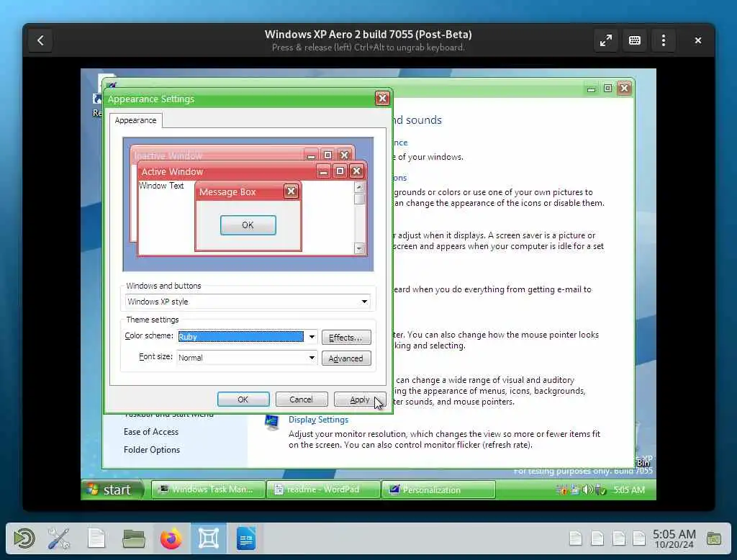The image size is (737, 560).
Task: Click the Display Settings monitor icon
Action: 271,423
